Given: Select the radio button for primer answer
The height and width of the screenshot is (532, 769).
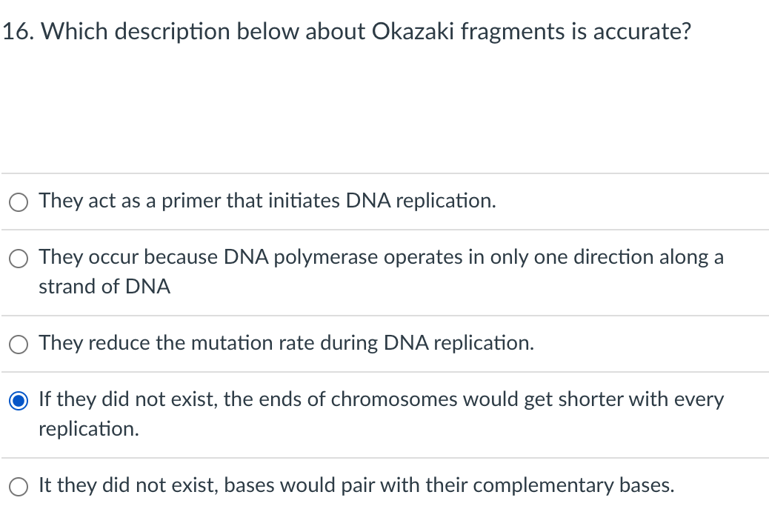Looking at the screenshot, I should click(19, 201).
